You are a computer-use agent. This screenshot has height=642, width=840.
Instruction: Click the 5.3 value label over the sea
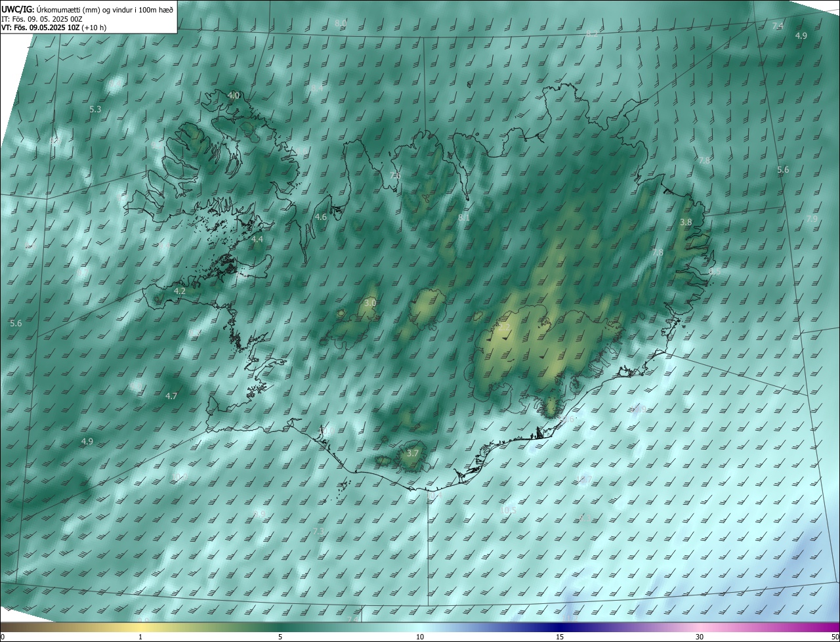(95, 109)
